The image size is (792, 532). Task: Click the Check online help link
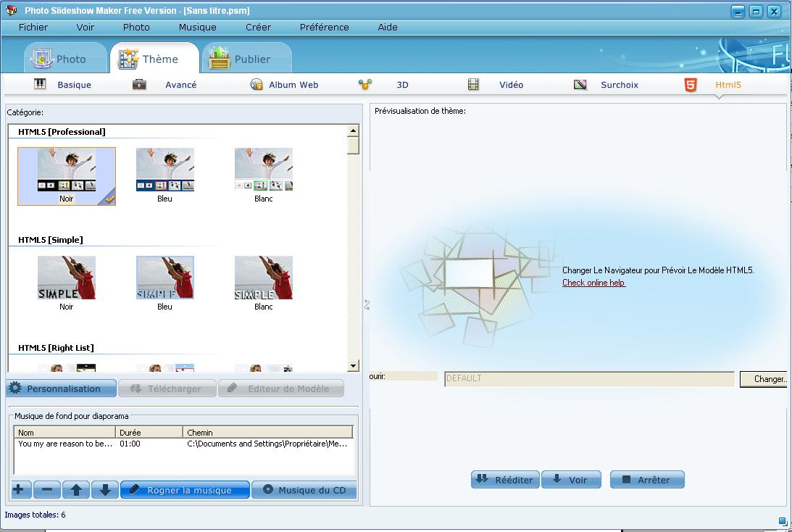(x=593, y=283)
